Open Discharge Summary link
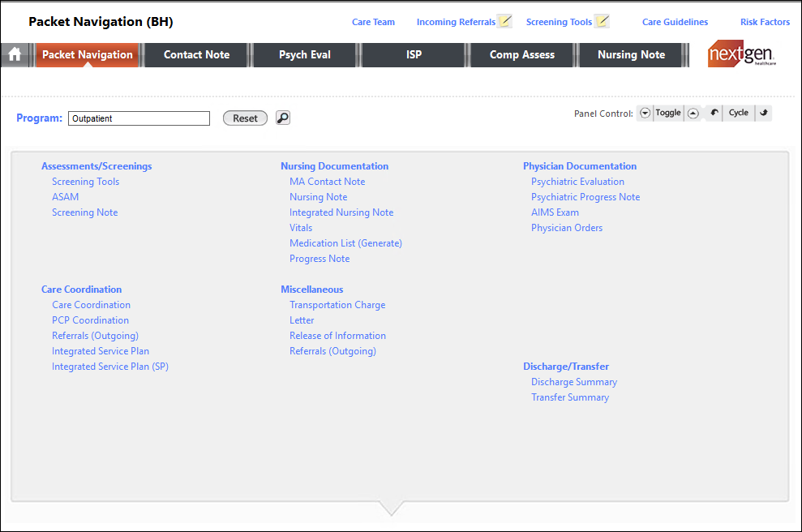Viewport: 802px width, 532px height. pyautogui.click(x=573, y=382)
